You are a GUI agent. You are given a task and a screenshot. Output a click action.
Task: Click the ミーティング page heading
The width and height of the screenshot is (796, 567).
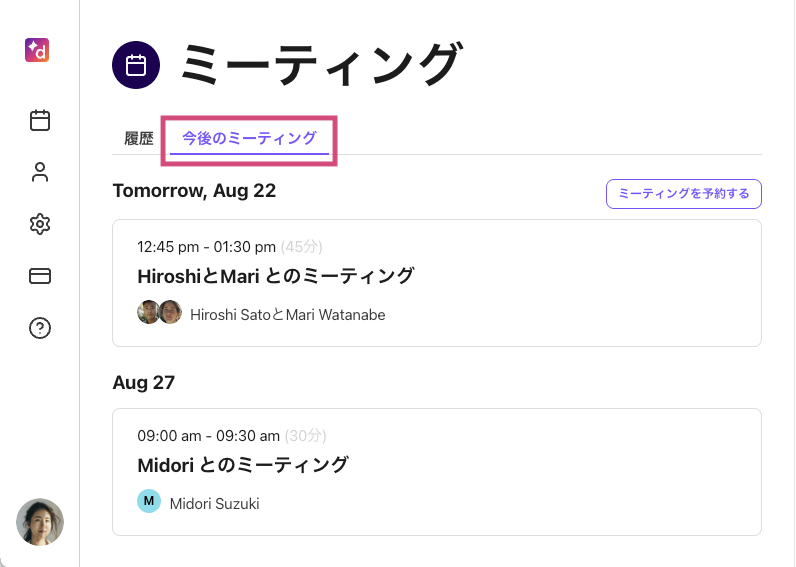click(321, 65)
